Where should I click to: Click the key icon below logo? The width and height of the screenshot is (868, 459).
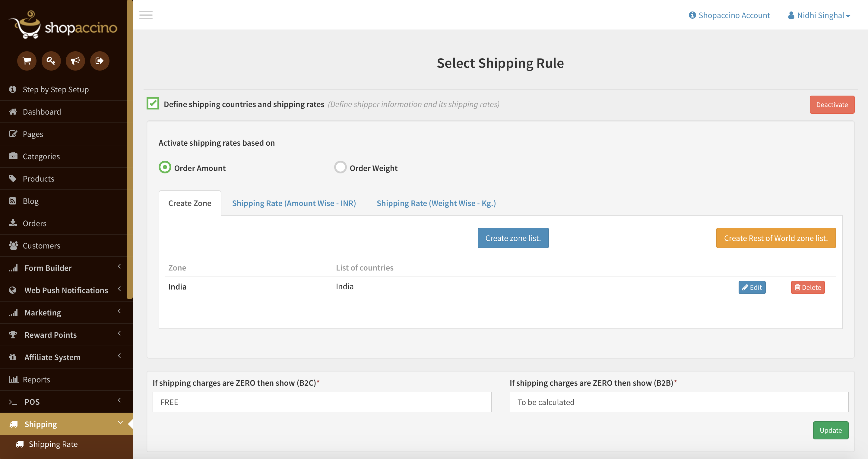51,61
